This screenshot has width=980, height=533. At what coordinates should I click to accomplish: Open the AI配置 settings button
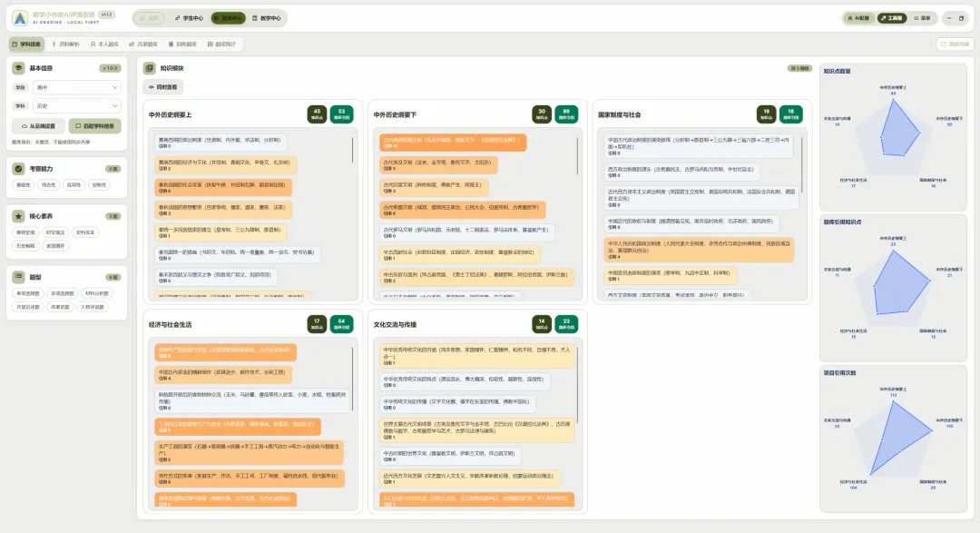click(858, 18)
